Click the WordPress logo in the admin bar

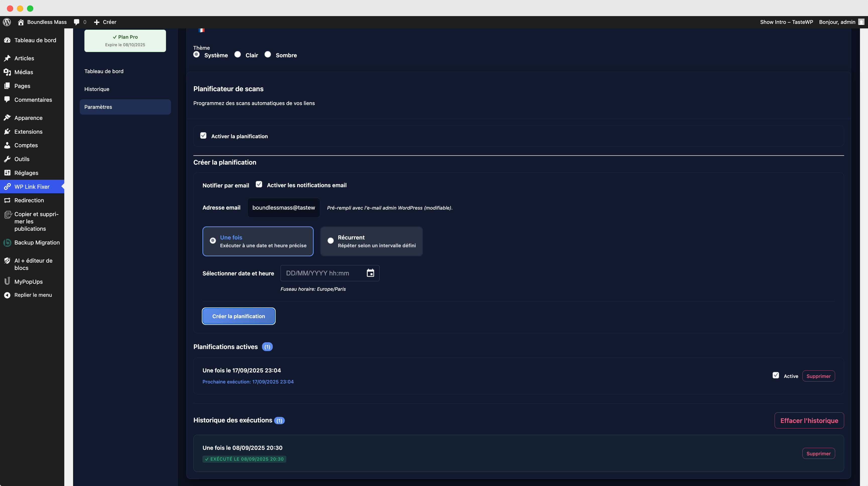pyautogui.click(x=7, y=22)
